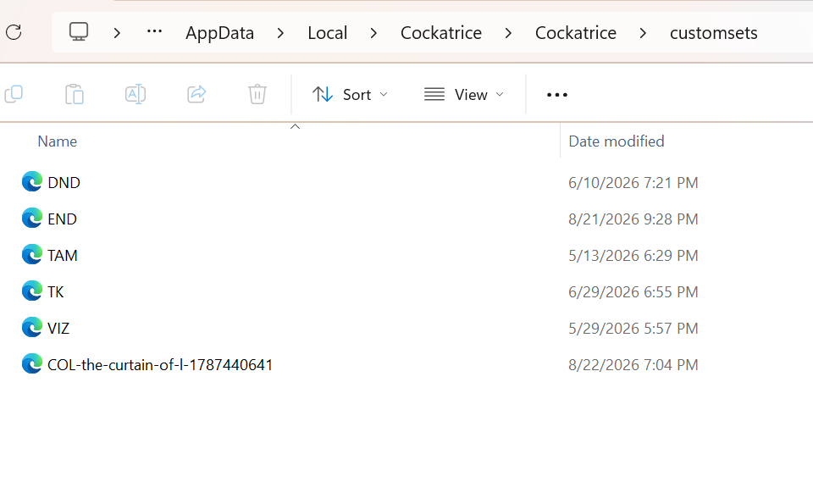Click the Delete trash icon

[x=257, y=94]
